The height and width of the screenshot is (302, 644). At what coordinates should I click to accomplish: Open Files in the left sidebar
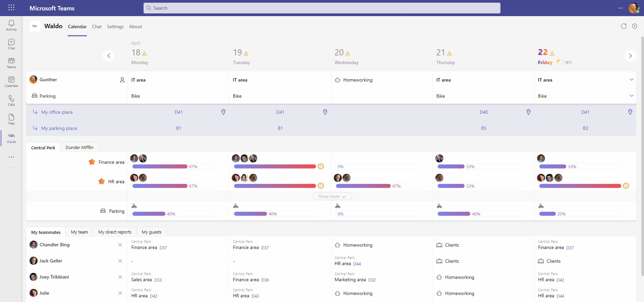click(x=11, y=119)
